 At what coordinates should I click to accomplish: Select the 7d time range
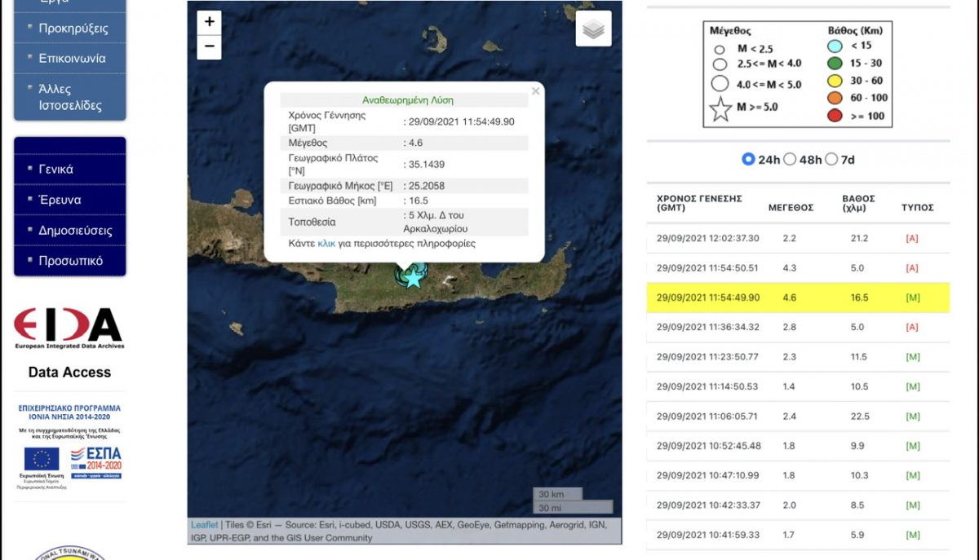(x=831, y=160)
